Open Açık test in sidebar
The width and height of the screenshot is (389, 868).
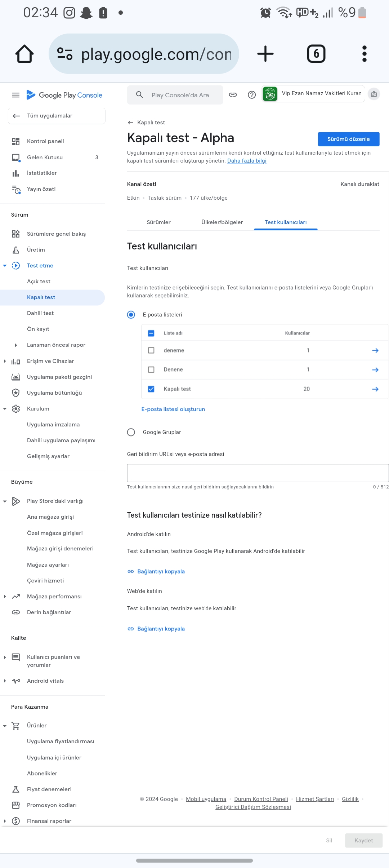click(x=39, y=282)
